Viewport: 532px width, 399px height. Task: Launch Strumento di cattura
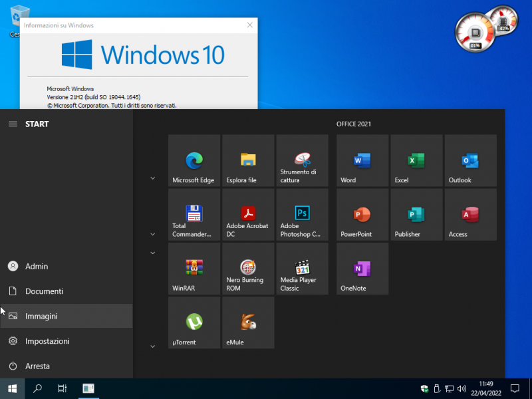click(302, 161)
